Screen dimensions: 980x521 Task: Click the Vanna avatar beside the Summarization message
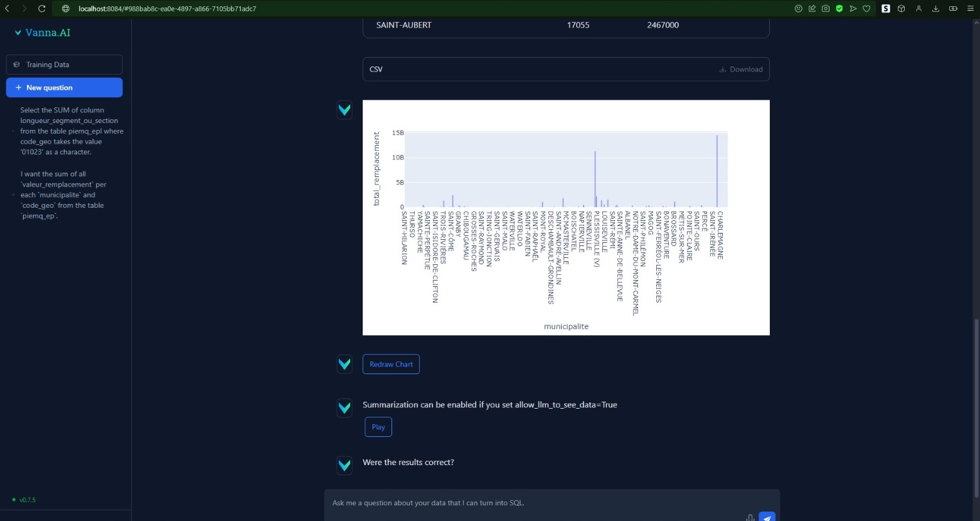344,407
